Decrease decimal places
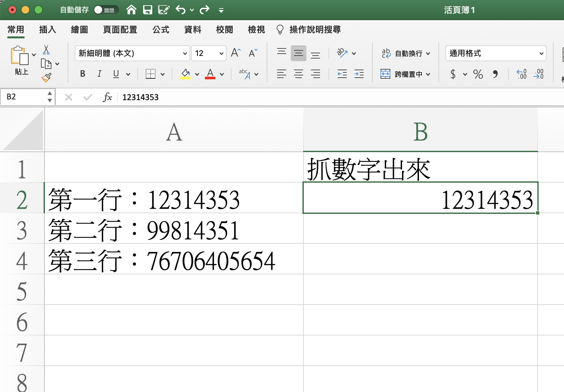The width and height of the screenshot is (564, 392). [538, 74]
